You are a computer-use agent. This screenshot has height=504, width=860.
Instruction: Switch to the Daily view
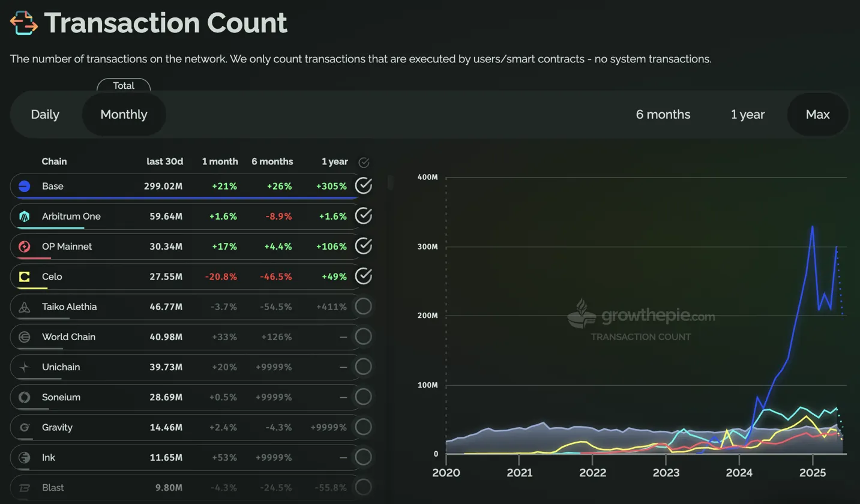45,114
